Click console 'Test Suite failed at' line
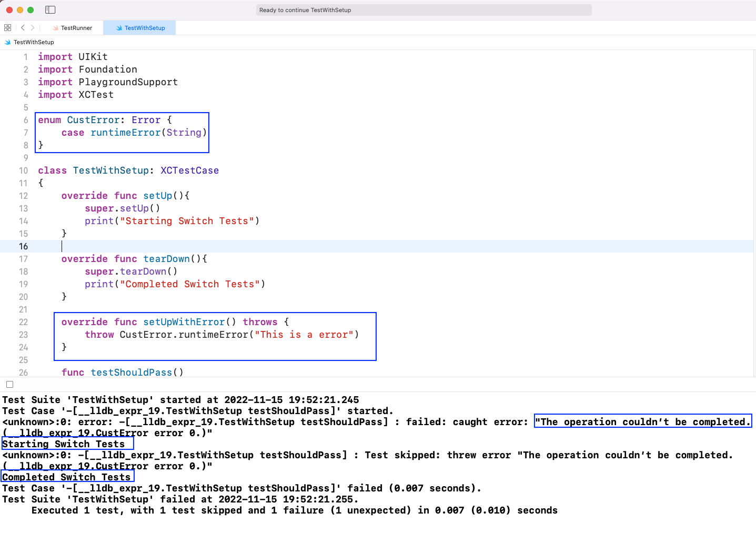The height and width of the screenshot is (533, 756). (180, 499)
